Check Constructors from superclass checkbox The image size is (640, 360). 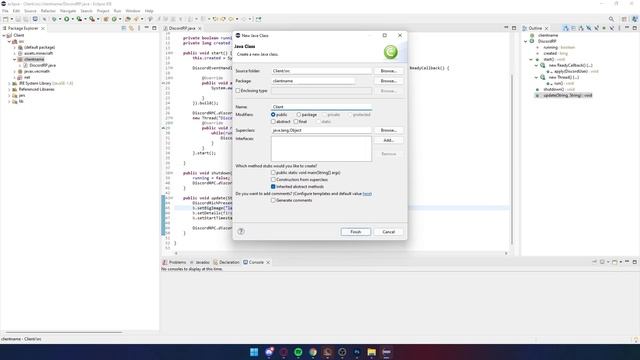(273, 180)
